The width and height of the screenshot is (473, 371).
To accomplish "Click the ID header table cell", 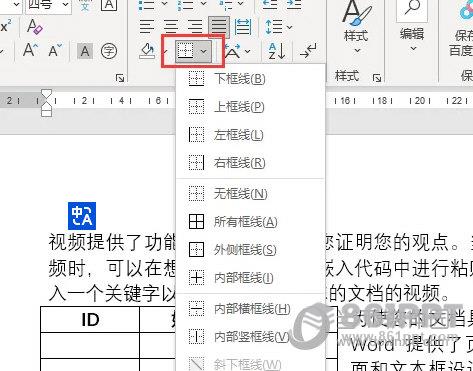I will point(90,320).
